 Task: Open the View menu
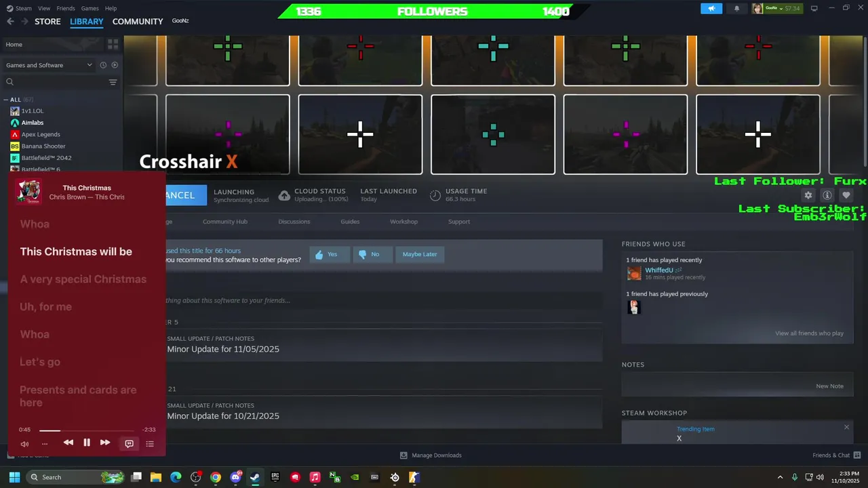[44, 8]
